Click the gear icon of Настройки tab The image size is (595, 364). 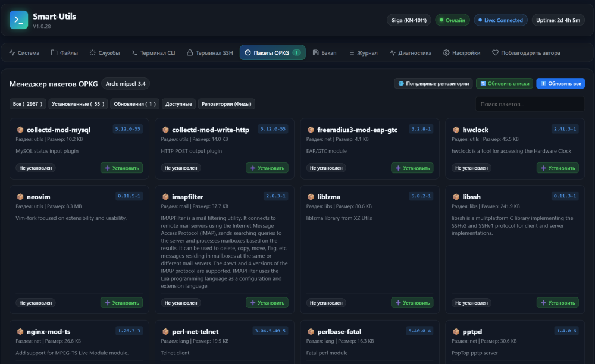pos(446,53)
